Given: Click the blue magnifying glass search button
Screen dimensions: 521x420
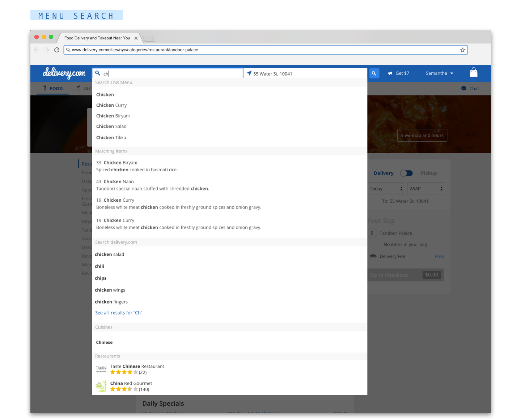Looking at the screenshot, I should click(374, 73).
